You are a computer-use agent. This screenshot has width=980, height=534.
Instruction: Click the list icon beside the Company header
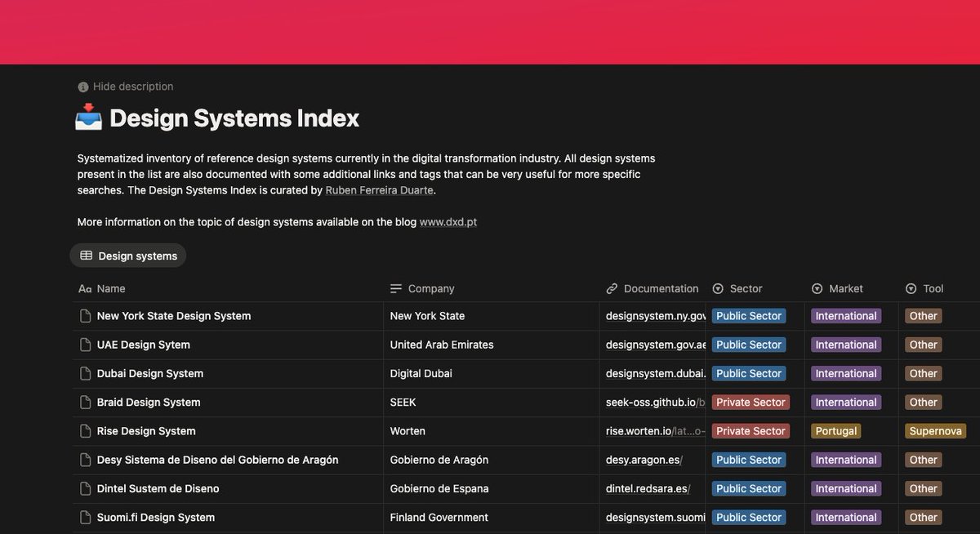click(394, 288)
